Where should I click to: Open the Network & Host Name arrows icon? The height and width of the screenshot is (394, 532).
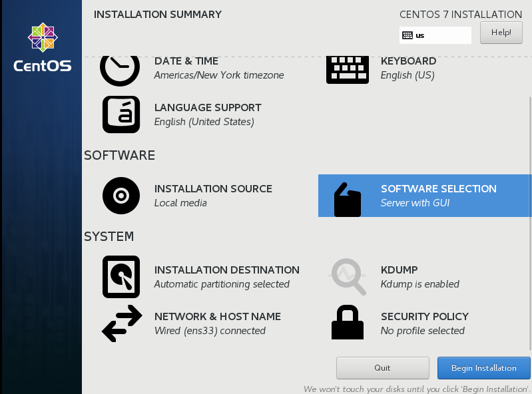(122, 323)
